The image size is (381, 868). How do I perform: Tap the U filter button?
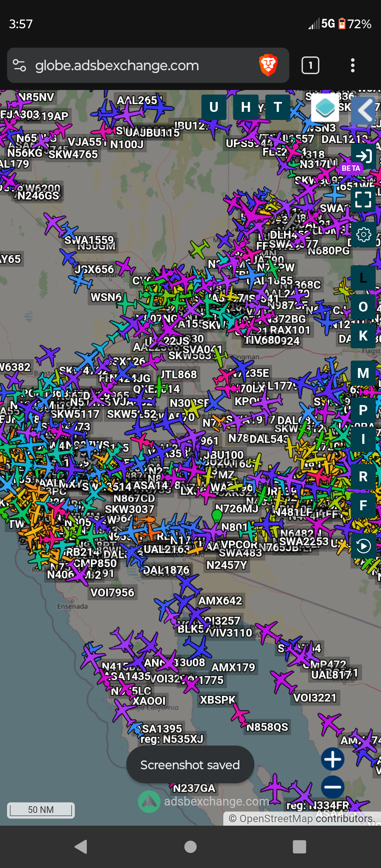point(214,107)
